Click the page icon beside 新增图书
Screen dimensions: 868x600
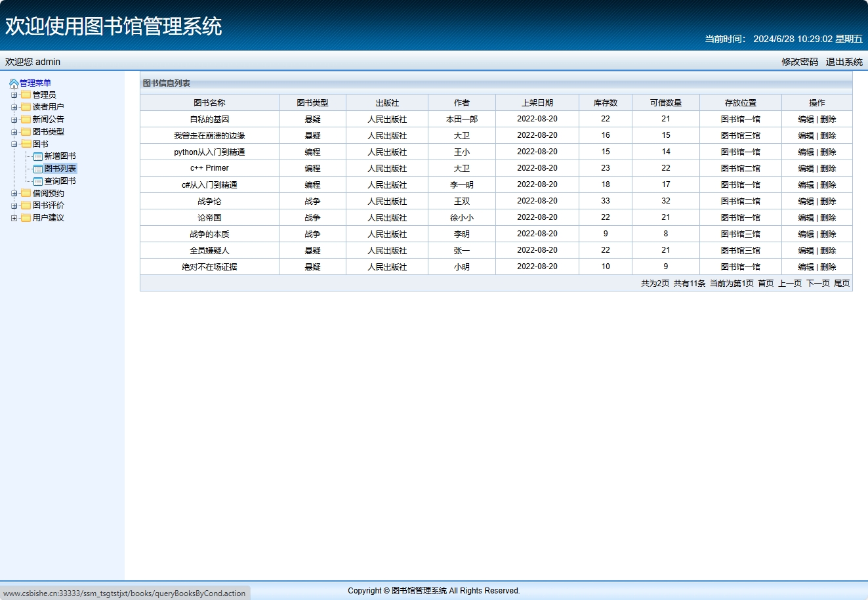(38, 156)
